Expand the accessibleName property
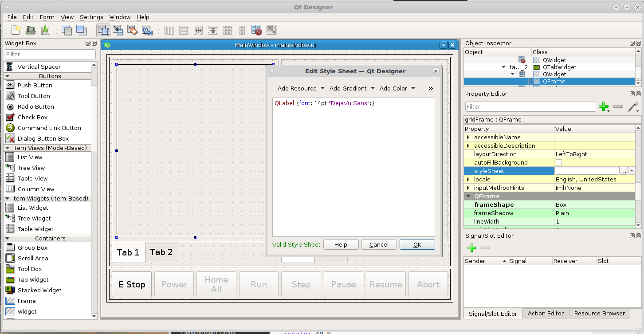644x334 pixels. click(x=468, y=137)
